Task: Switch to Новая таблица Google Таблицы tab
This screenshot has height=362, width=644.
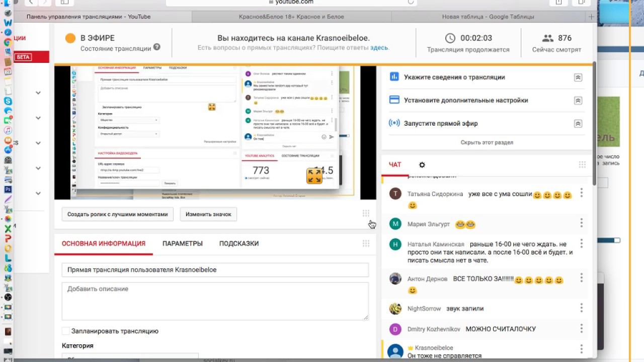Action: [x=488, y=17]
